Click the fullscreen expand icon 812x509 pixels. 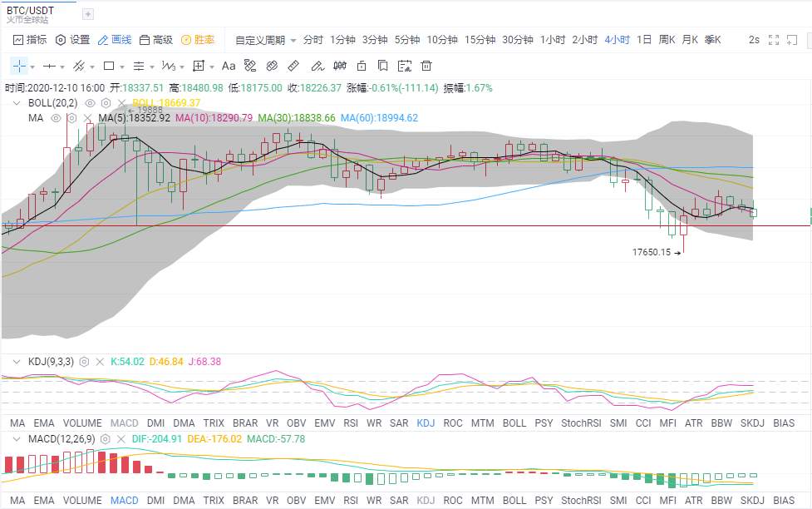[774, 40]
